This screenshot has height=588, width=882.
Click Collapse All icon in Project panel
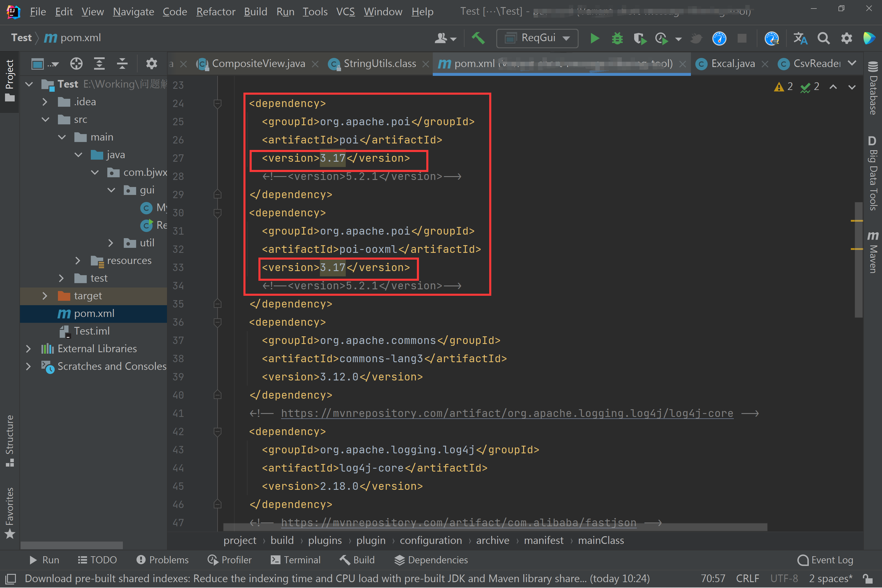tap(122, 64)
